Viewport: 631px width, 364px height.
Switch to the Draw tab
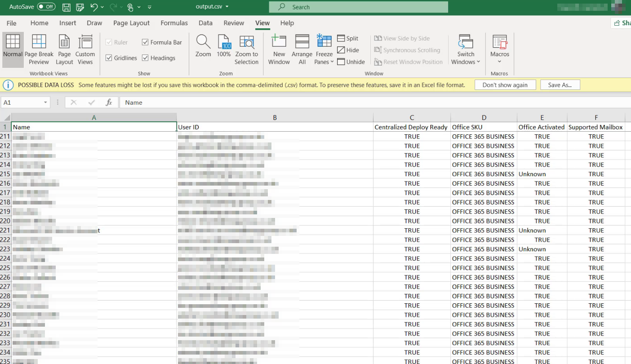point(94,23)
